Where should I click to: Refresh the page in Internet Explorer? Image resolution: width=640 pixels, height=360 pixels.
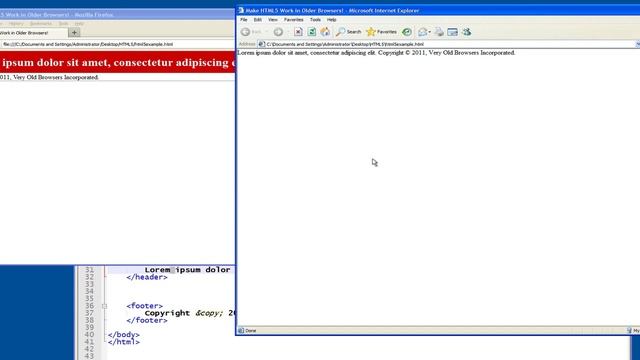tap(312, 32)
